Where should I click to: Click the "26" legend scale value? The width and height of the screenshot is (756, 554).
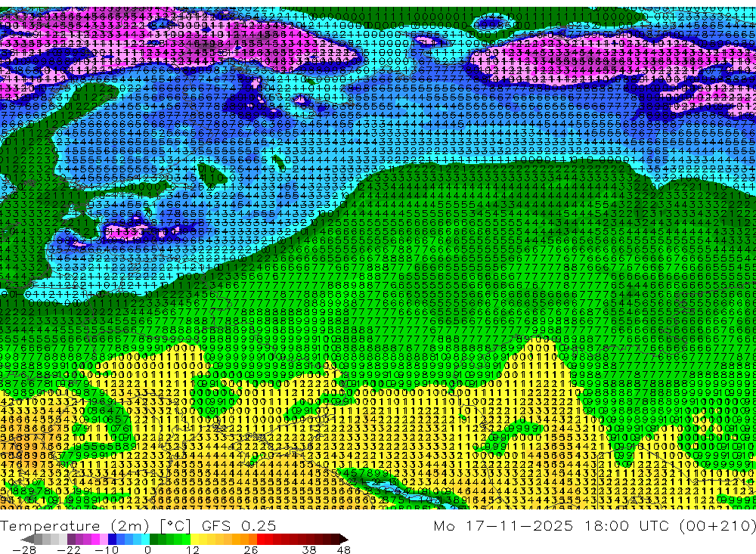click(x=251, y=549)
